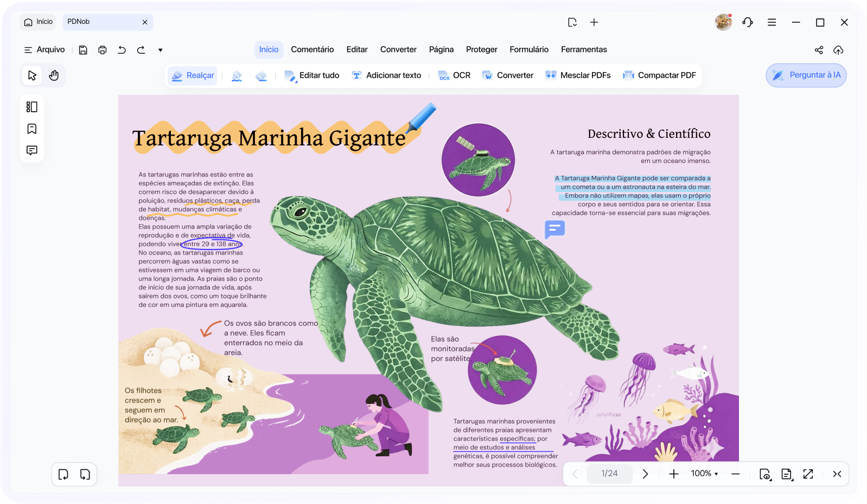Click the title Tartaruga Marinha Gigante
This screenshot has width=867, height=504.
coord(269,138)
